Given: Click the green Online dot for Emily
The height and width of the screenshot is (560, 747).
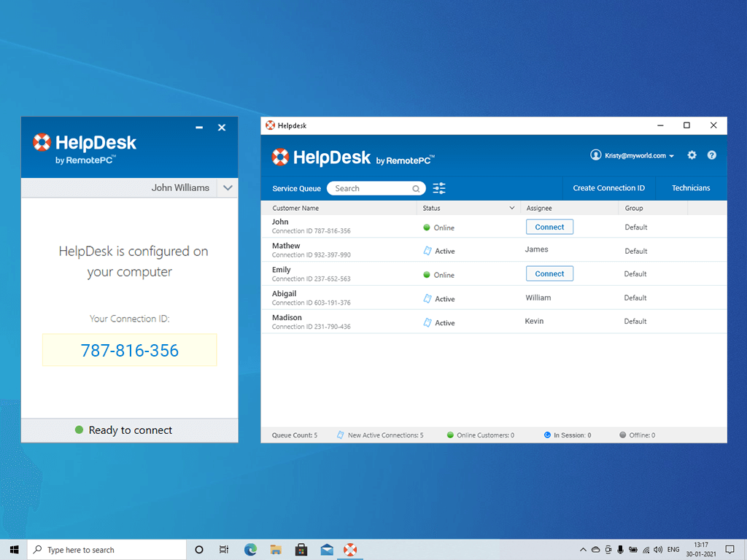Looking at the screenshot, I should [427, 275].
